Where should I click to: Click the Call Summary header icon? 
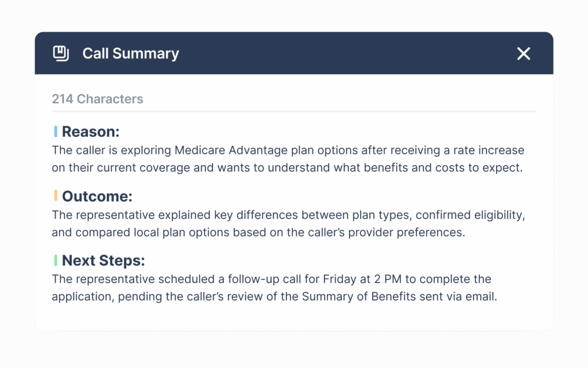point(61,53)
